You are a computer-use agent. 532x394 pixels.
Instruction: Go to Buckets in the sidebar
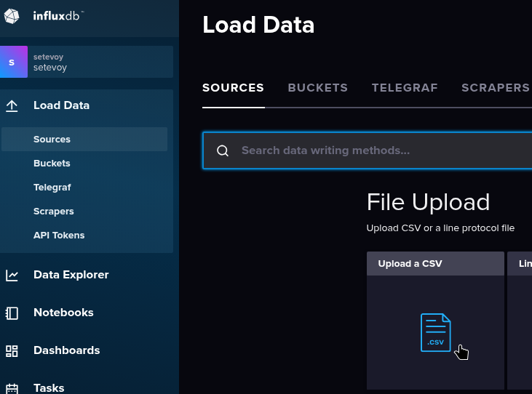tap(52, 164)
